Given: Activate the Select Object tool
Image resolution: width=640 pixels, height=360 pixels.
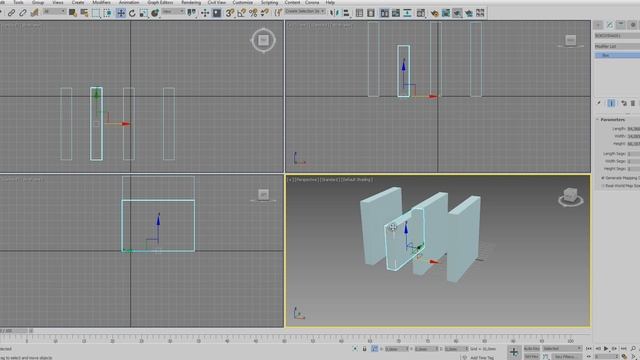Looking at the screenshot, I should point(73,13).
